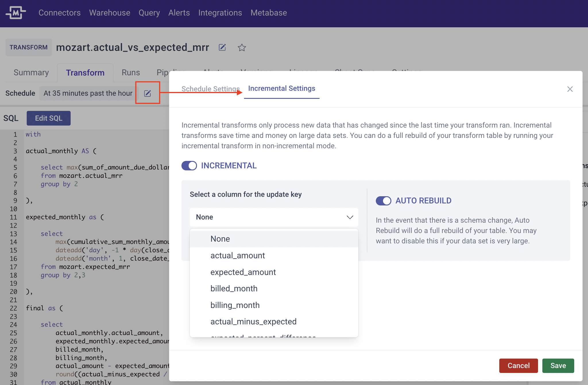This screenshot has width=588, height=385.
Task: Click the green Save button
Action: coord(558,365)
